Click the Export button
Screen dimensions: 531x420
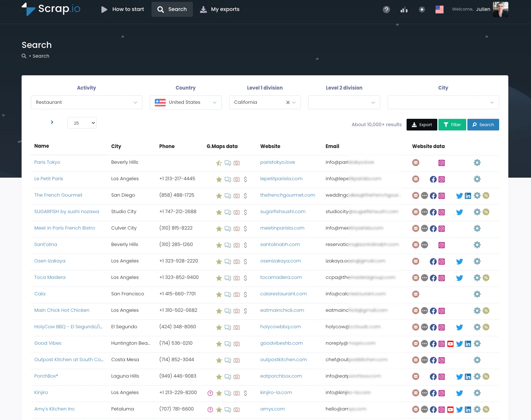coord(422,125)
